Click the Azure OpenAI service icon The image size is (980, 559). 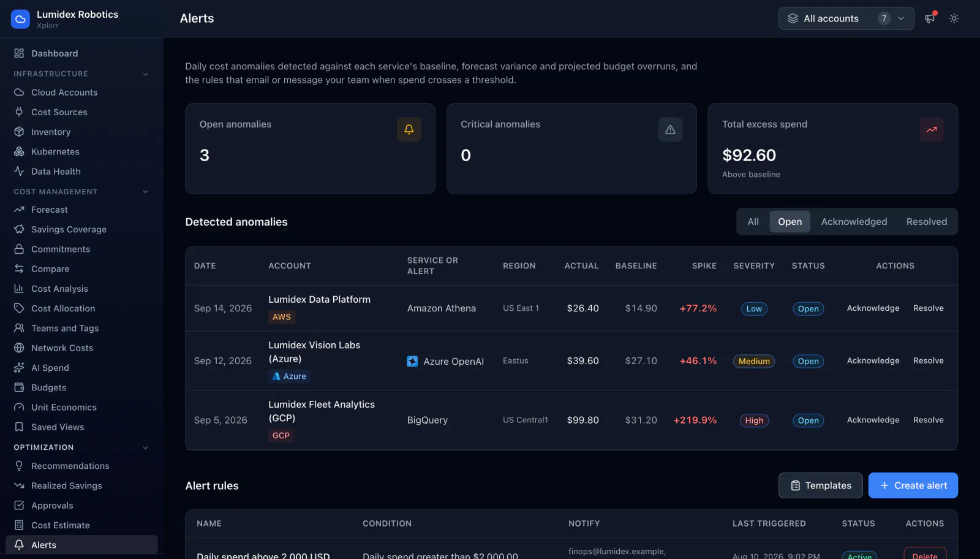[x=412, y=362]
